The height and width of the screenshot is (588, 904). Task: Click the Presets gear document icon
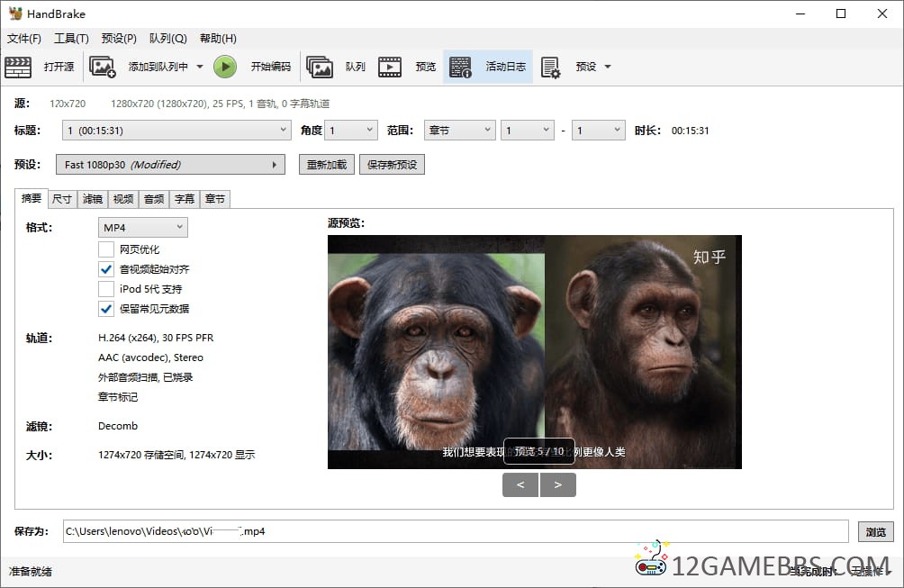tap(551, 67)
